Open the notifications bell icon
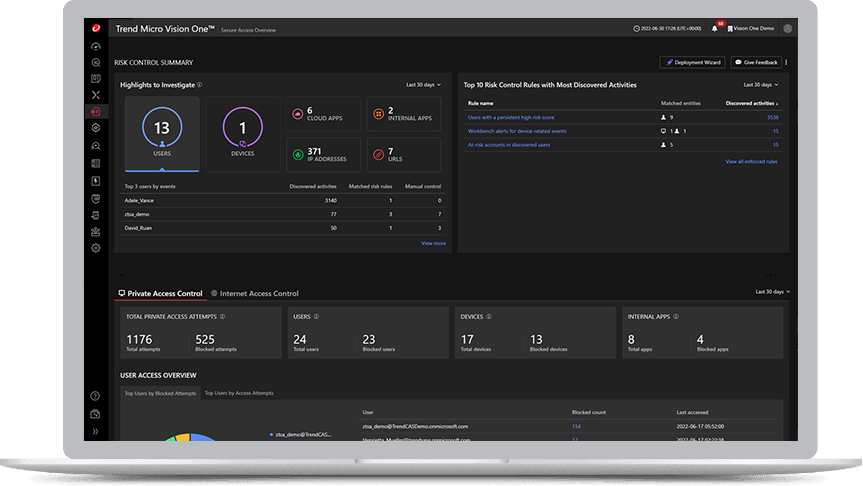 click(715, 29)
